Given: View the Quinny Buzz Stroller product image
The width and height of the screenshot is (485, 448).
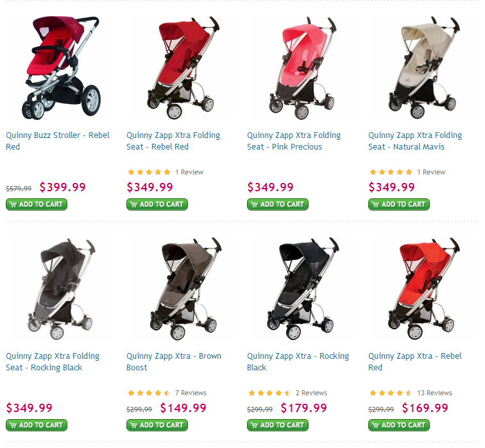Looking at the screenshot, I should [x=61, y=68].
